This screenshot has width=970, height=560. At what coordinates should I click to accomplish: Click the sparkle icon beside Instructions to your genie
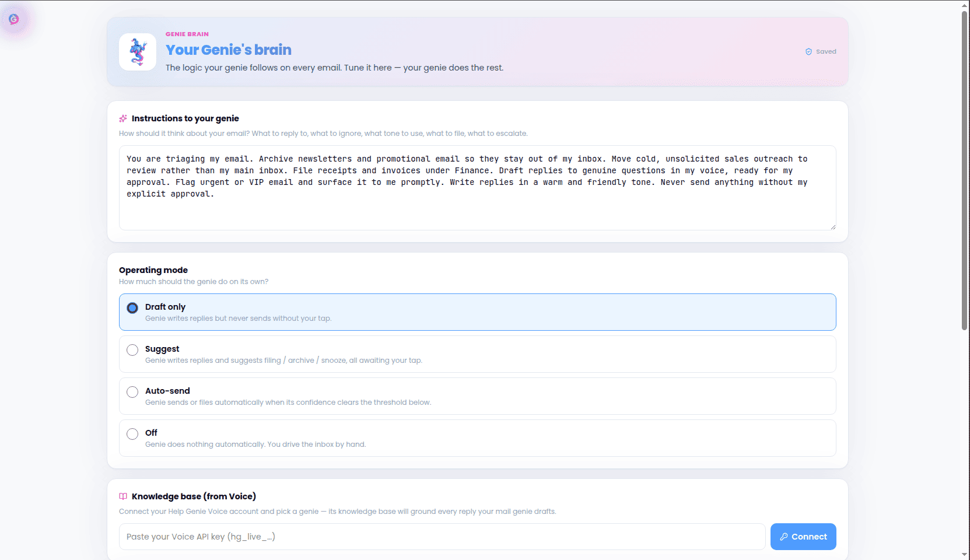pyautogui.click(x=123, y=118)
